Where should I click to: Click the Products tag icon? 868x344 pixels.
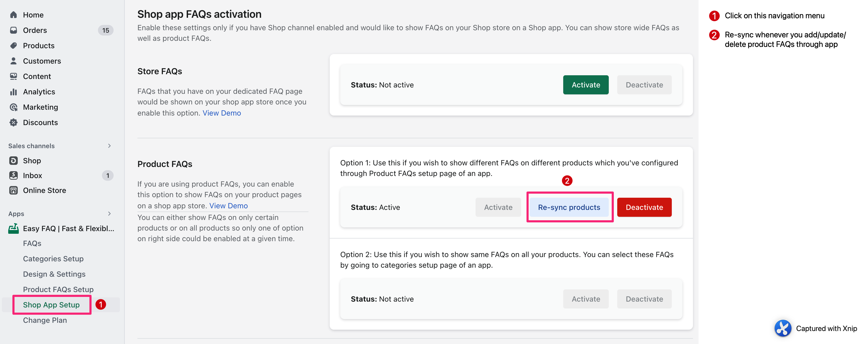coord(14,46)
